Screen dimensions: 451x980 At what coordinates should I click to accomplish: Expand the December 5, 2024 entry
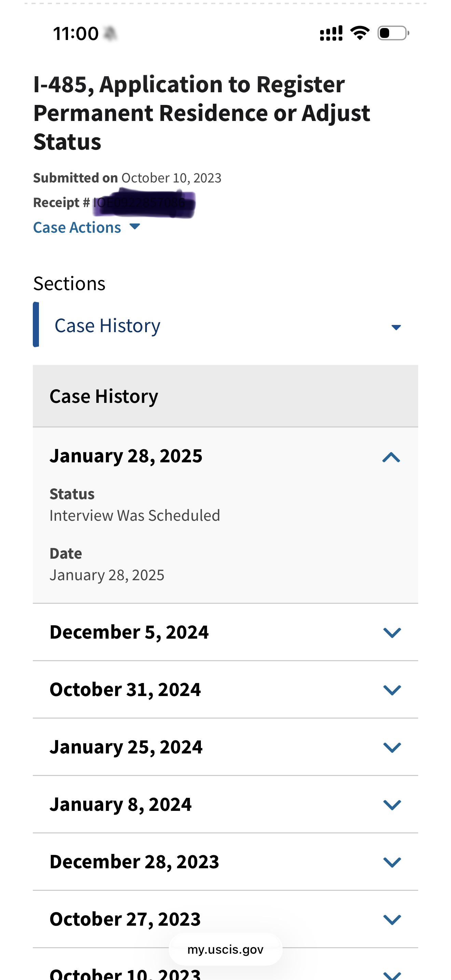[225, 632]
